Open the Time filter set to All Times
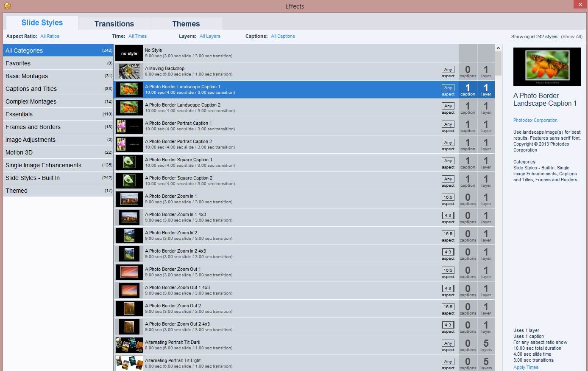 [x=137, y=36]
